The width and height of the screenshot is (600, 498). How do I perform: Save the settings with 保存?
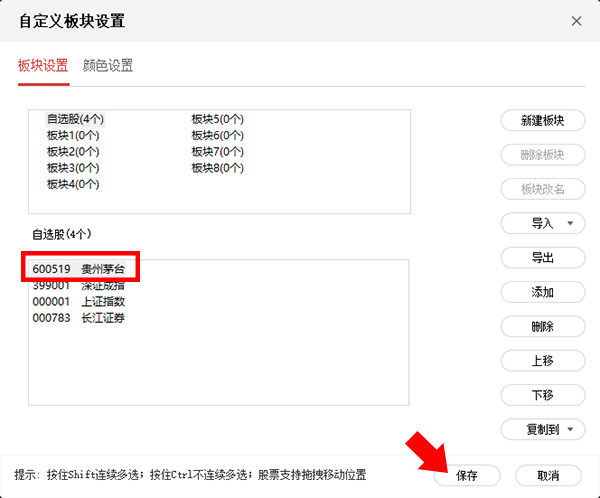(467, 475)
